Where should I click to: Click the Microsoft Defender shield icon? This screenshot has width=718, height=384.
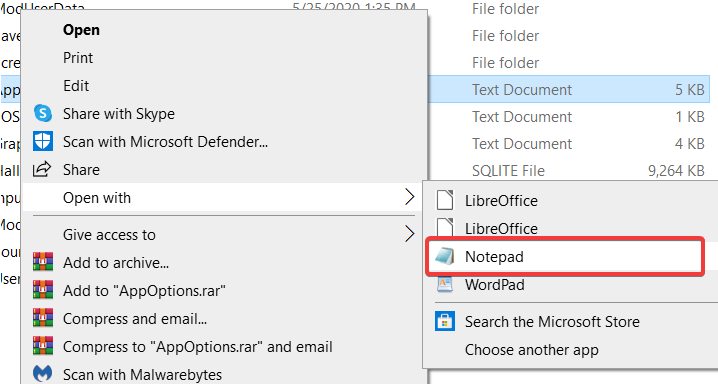(x=43, y=141)
